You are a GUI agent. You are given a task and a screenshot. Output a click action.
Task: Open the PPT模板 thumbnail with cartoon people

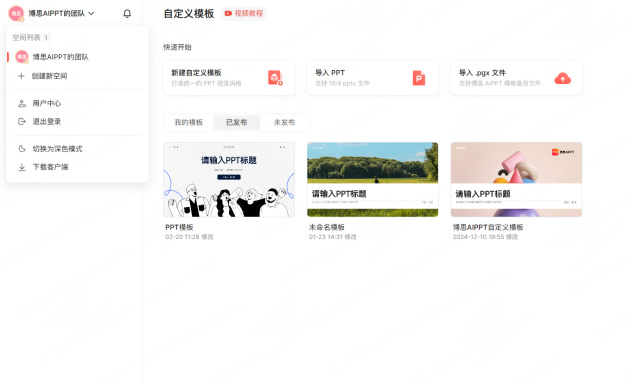tap(229, 180)
